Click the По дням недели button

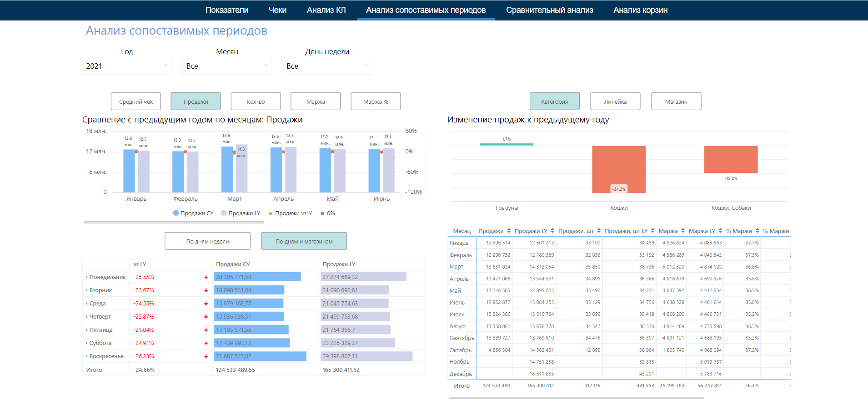(x=207, y=241)
